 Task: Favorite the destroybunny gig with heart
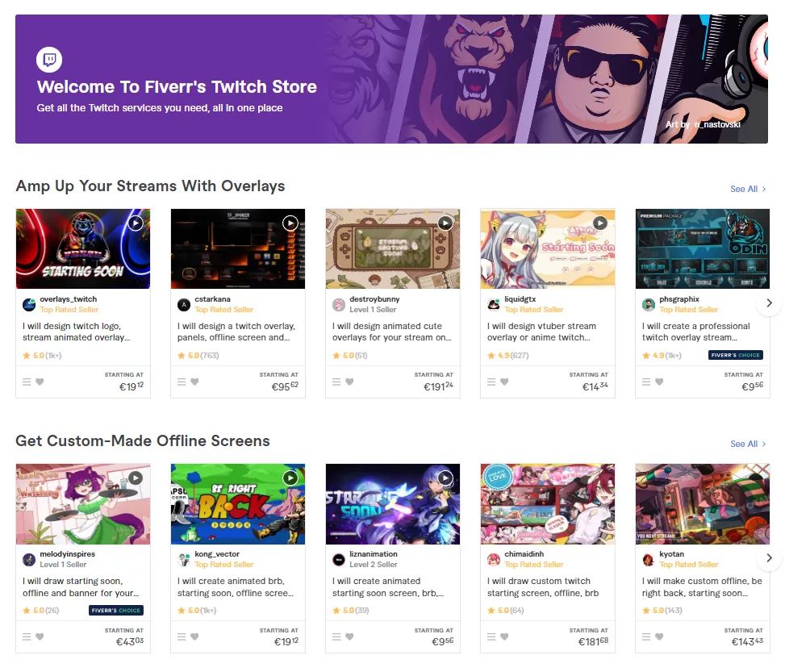349,382
